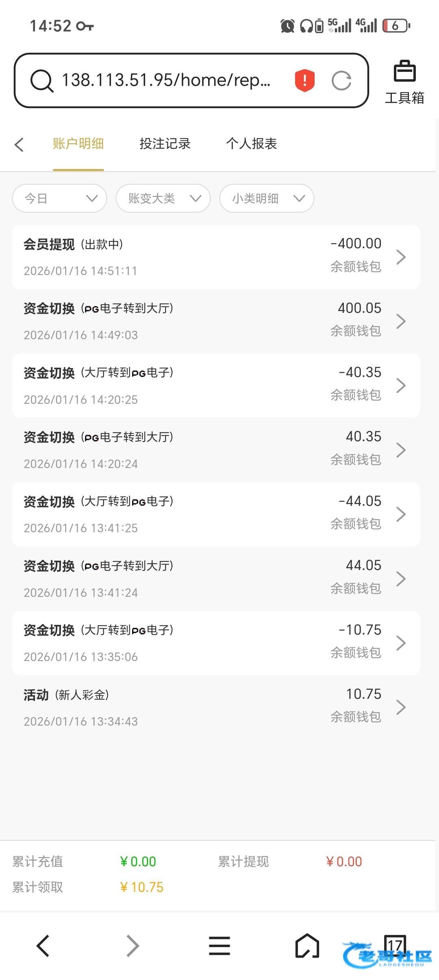Select the 账户明细 tab
The height and width of the screenshot is (980, 439).
click(78, 144)
